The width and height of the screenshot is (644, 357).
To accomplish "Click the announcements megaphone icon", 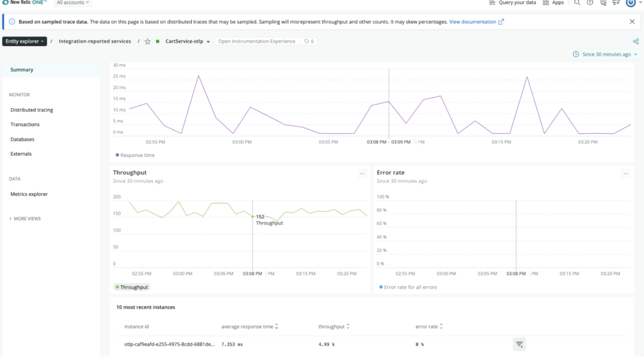I will tap(616, 3).
